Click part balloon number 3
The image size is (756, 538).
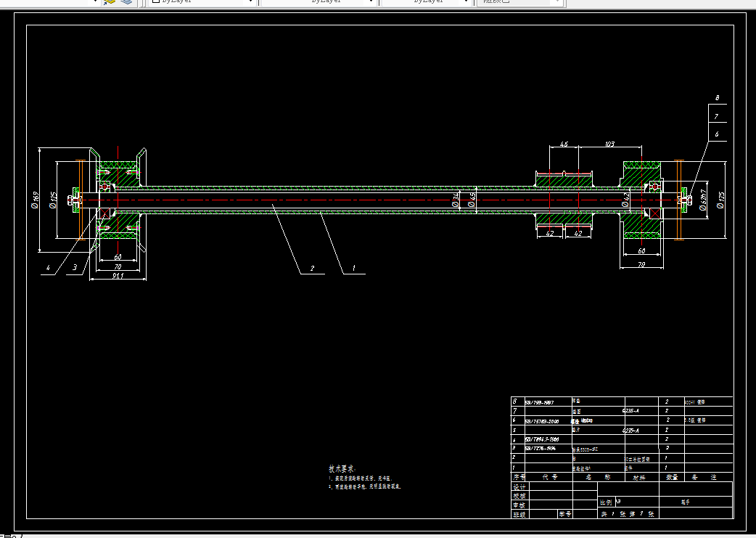[75, 267]
